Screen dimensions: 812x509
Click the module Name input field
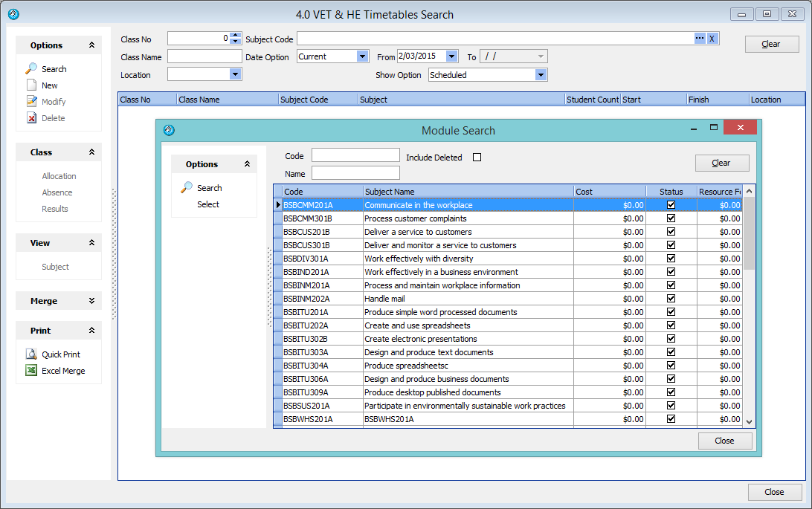tap(355, 173)
